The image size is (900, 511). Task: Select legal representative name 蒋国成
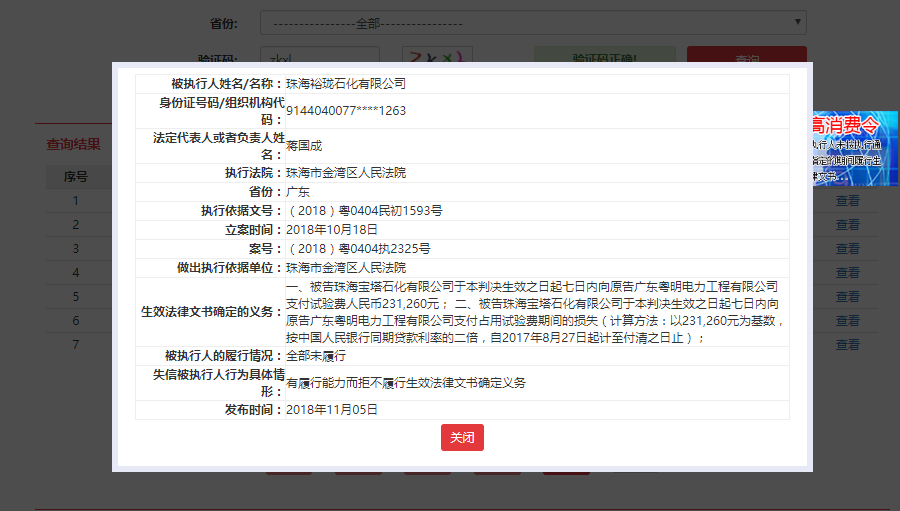coord(304,146)
